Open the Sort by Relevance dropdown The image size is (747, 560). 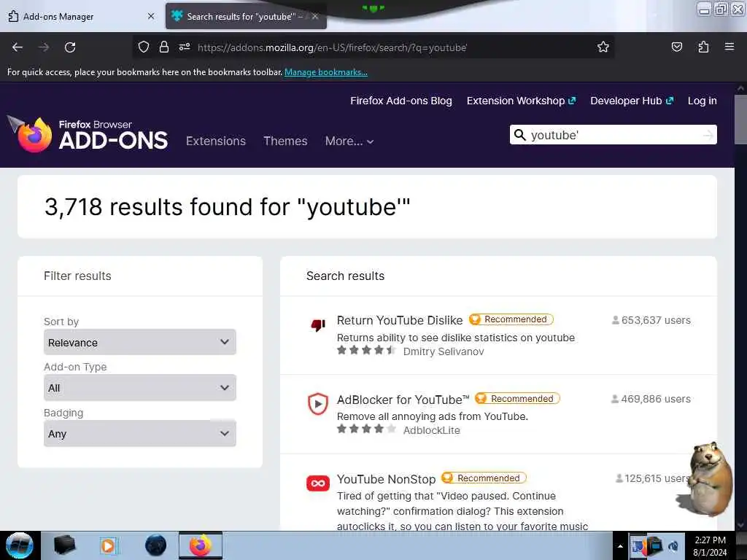139,342
